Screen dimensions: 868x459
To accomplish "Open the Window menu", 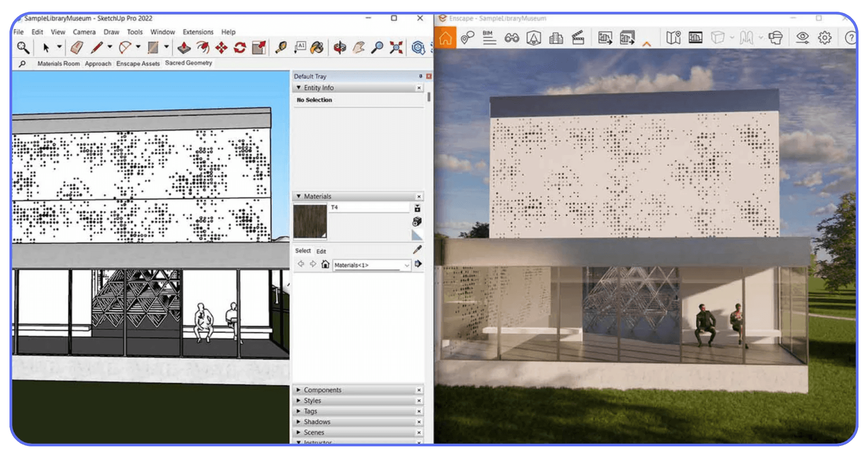I will 163,32.
